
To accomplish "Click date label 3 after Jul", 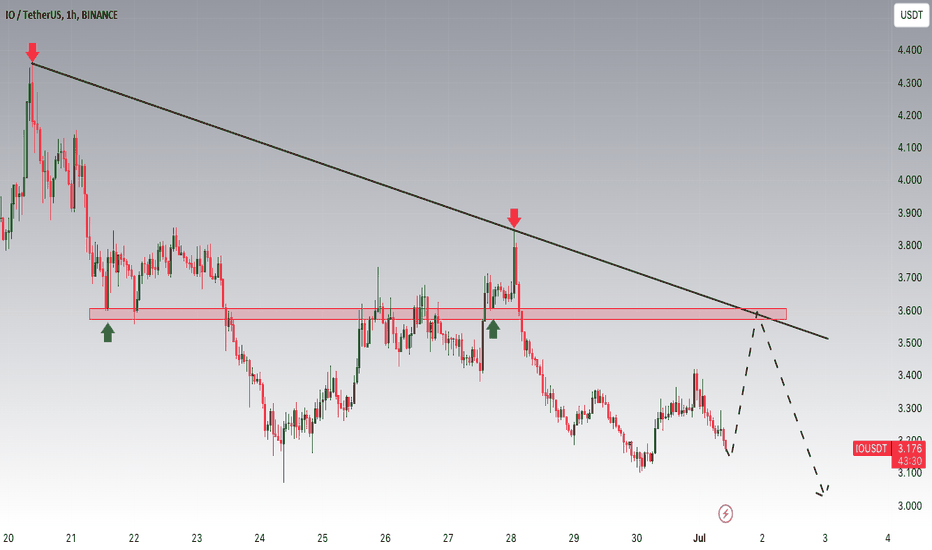I will point(825,538).
